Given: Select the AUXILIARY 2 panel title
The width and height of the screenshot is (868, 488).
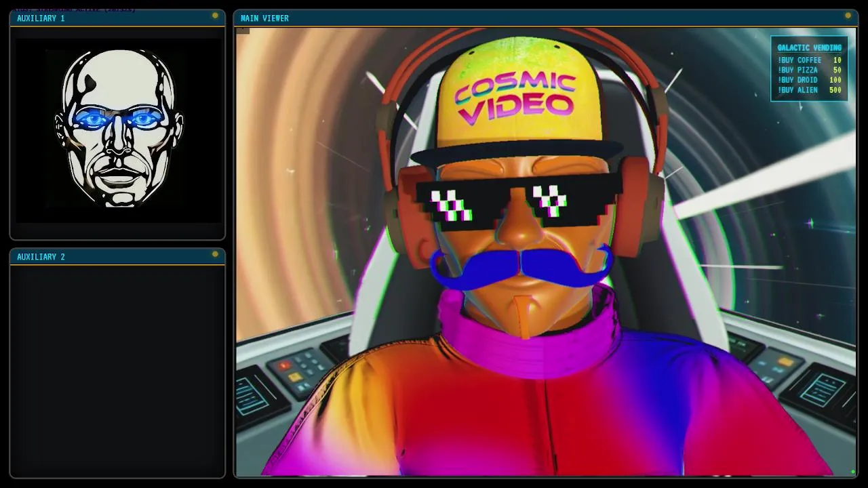Looking at the screenshot, I should click(x=41, y=257).
